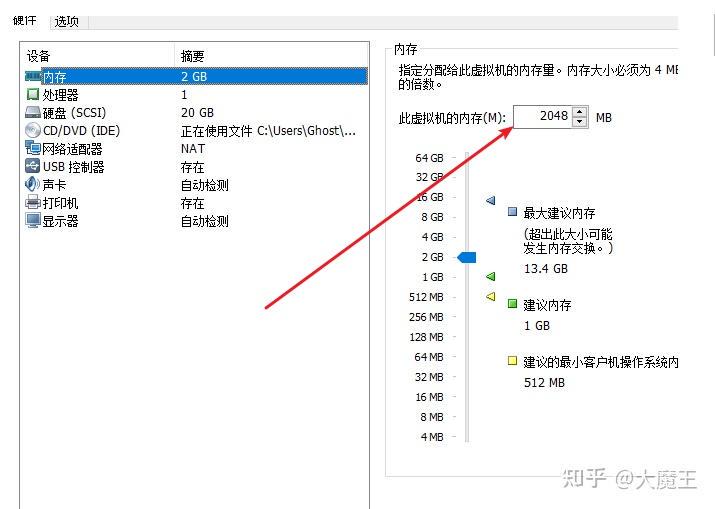Click the 8 MB label on the slider scale
715x509 pixels.
click(x=432, y=417)
